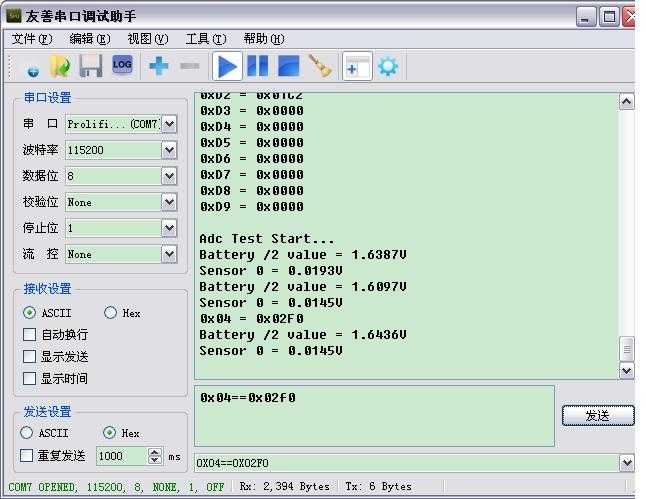Click the 'Battery /2 value = 1.6436V' line

[x=303, y=335]
